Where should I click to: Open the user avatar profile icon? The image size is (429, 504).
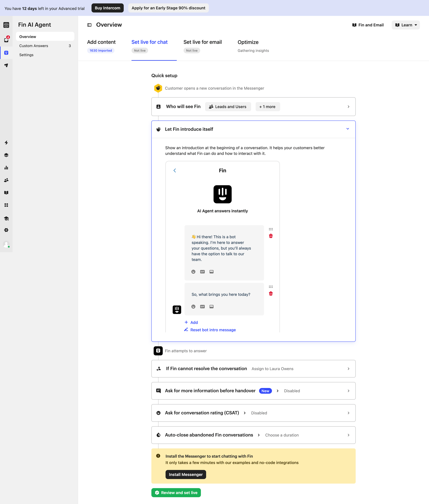(x=6, y=244)
